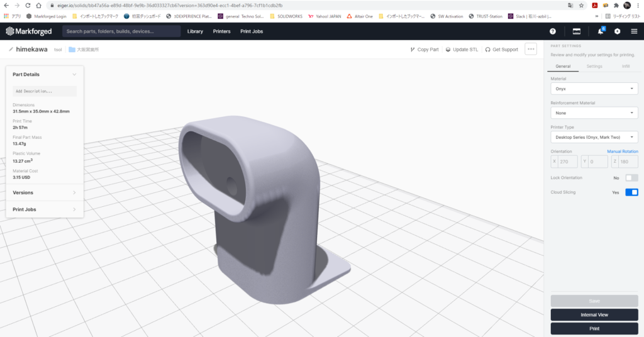Click the Internal View button
Screen dimensions: 644x337
coord(594,315)
